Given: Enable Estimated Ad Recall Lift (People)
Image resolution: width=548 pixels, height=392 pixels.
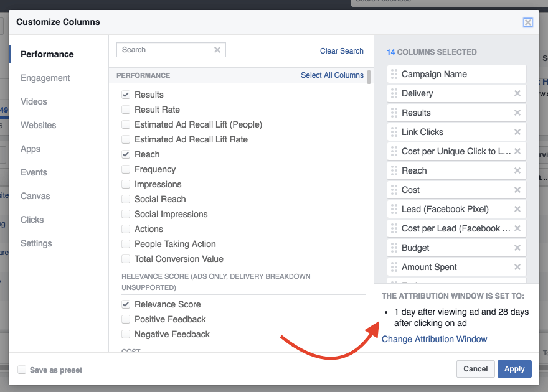Looking at the screenshot, I should 126,124.
